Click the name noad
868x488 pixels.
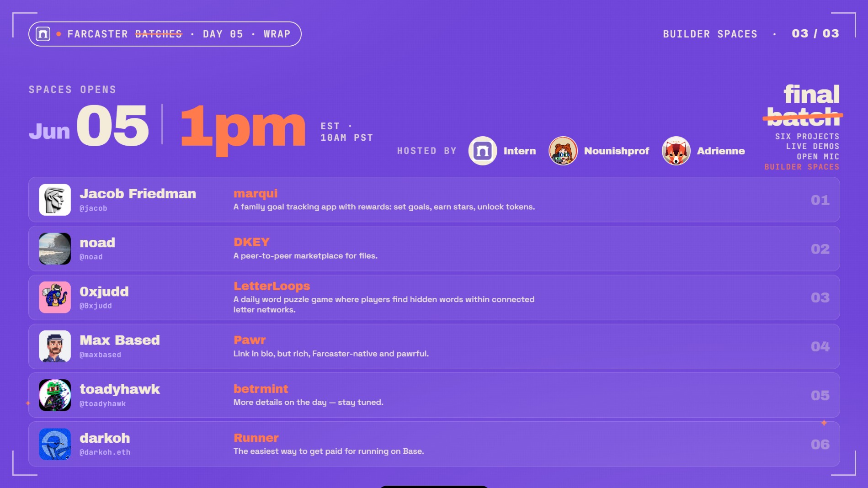click(97, 243)
